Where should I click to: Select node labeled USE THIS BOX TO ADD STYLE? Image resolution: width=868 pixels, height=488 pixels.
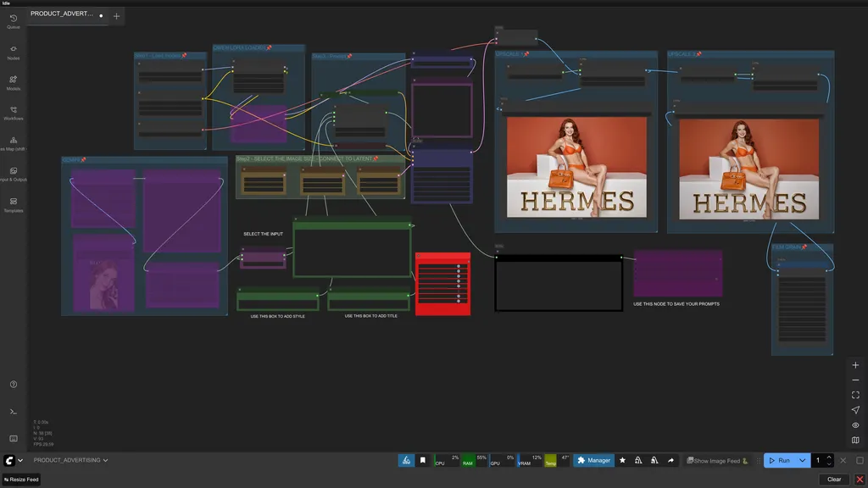click(x=278, y=299)
